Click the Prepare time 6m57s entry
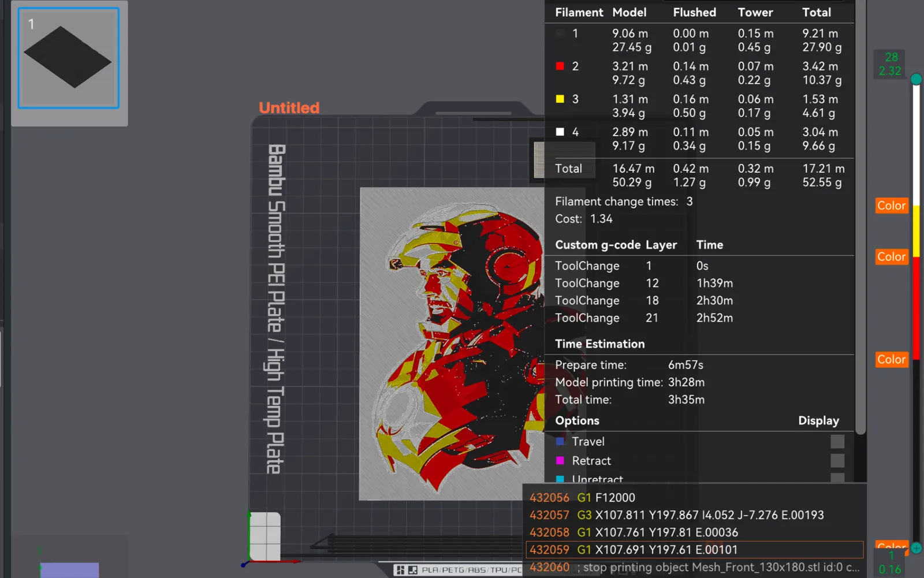 [x=629, y=365]
